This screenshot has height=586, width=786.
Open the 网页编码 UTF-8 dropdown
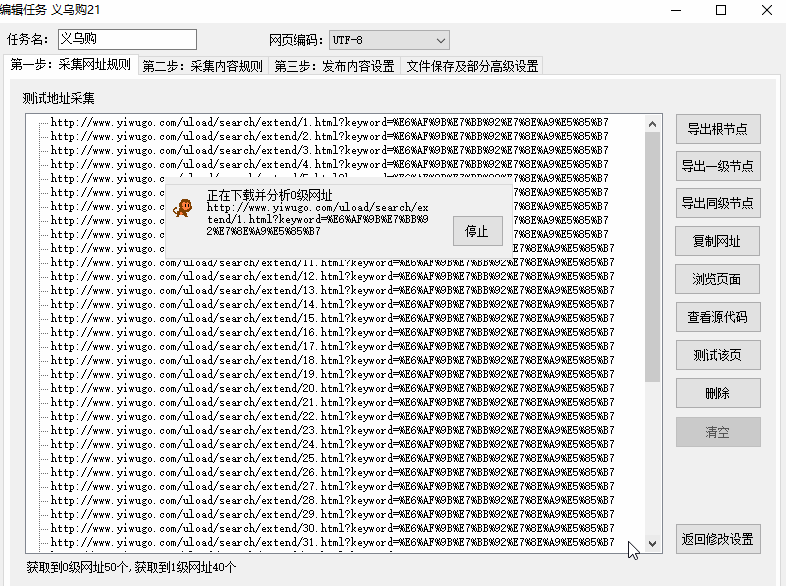[x=389, y=40]
